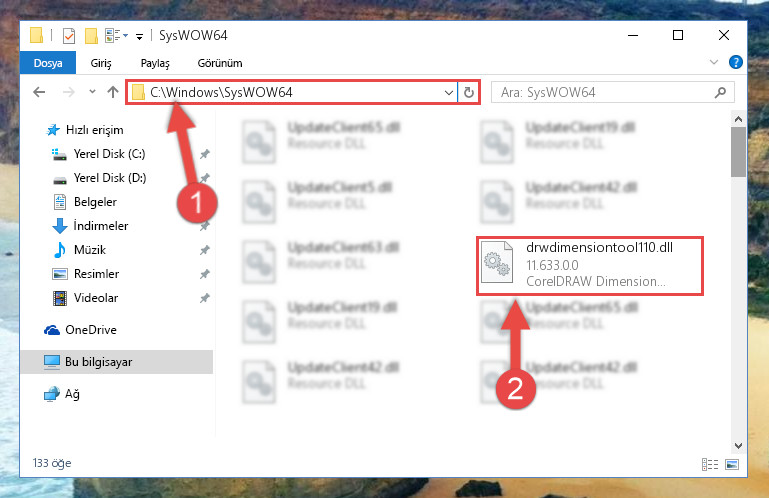Open İndirmeler in navigation pane
Viewport: 769px width, 498px height.
coord(101,226)
